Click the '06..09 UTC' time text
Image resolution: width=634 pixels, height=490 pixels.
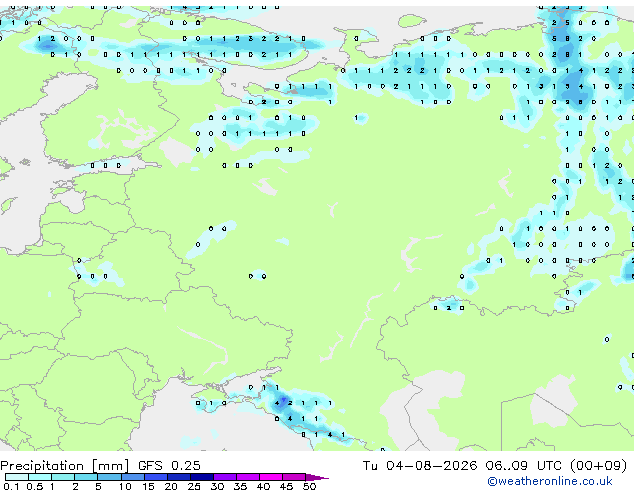click(524, 466)
